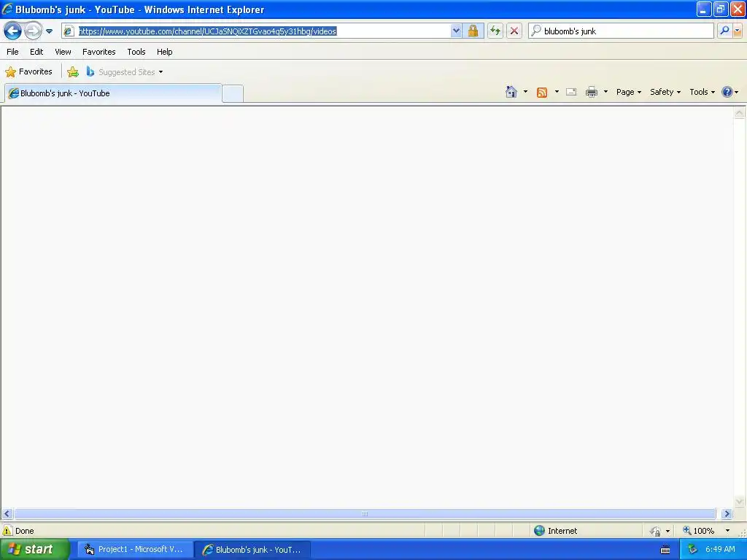
Task: Open Suggested Sites dropdown
Action: pos(125,72)
